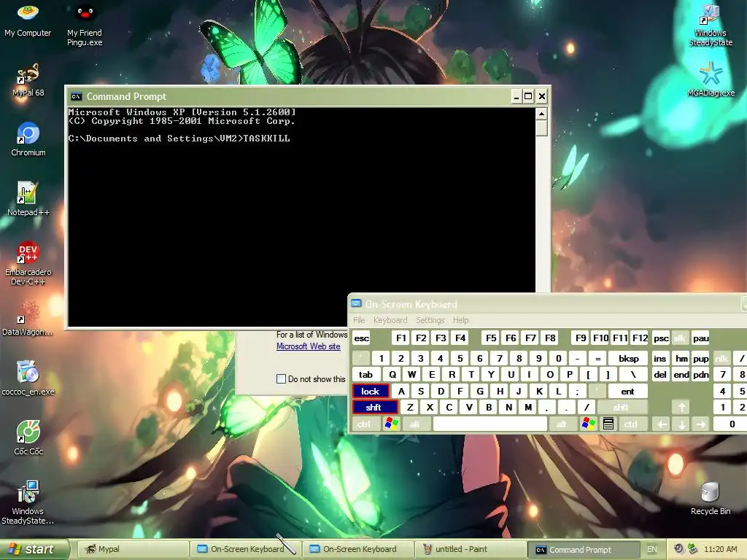Click the del key

660,374
